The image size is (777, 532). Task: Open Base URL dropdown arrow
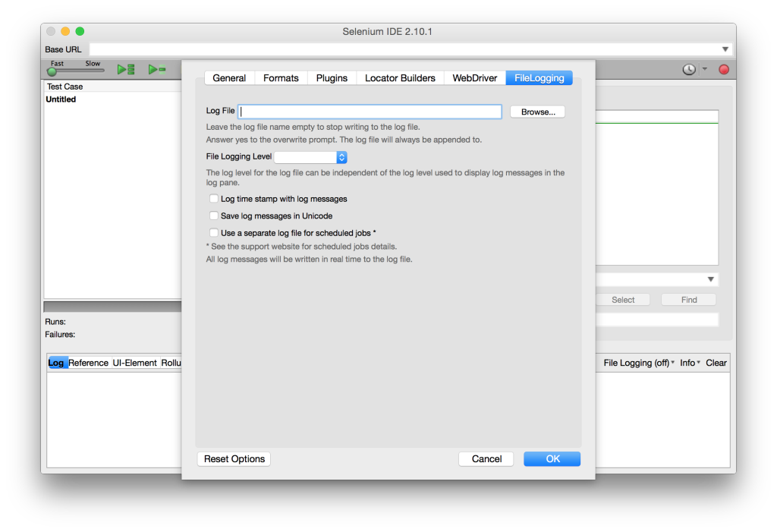coord(725,49)
